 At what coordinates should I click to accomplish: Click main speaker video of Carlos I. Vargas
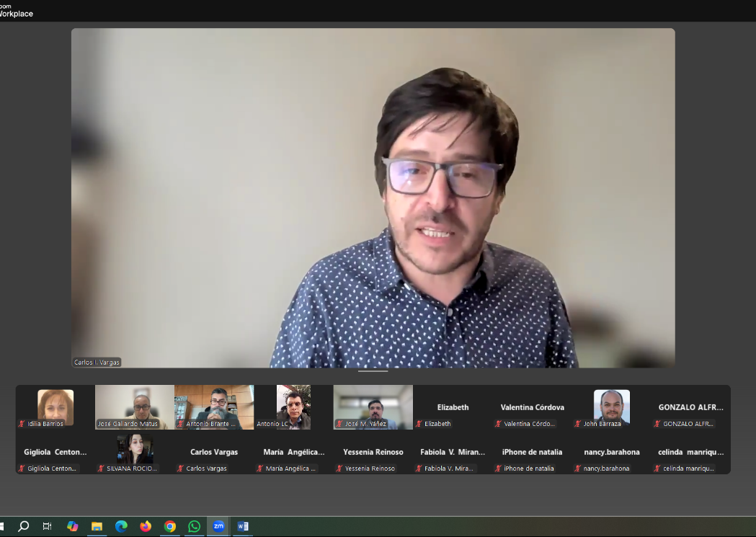(x=373, y=198)
